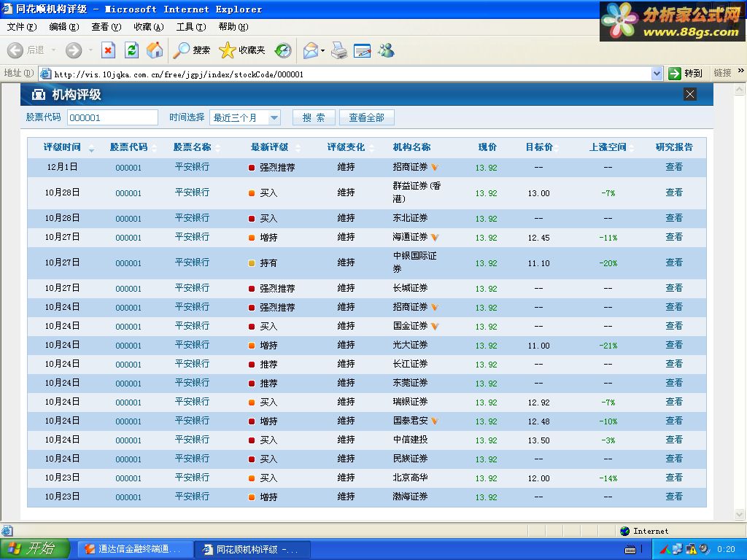This screenshot has height=560, width=747.
Task: Click scrollbar up arrow of page
Action: 740,89
